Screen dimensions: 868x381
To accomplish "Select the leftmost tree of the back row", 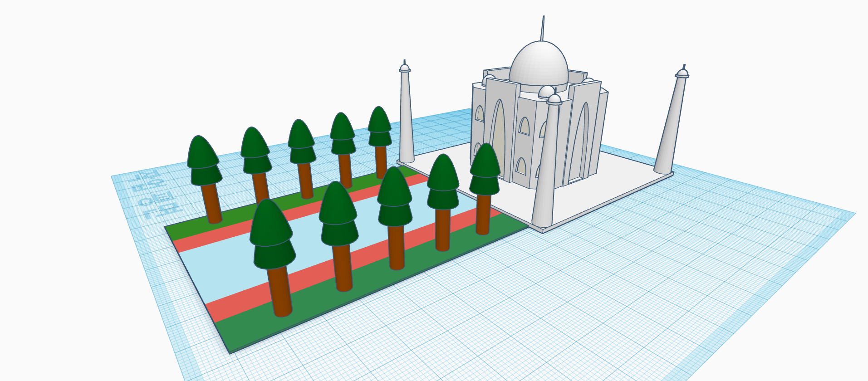I will coord(205,179).
